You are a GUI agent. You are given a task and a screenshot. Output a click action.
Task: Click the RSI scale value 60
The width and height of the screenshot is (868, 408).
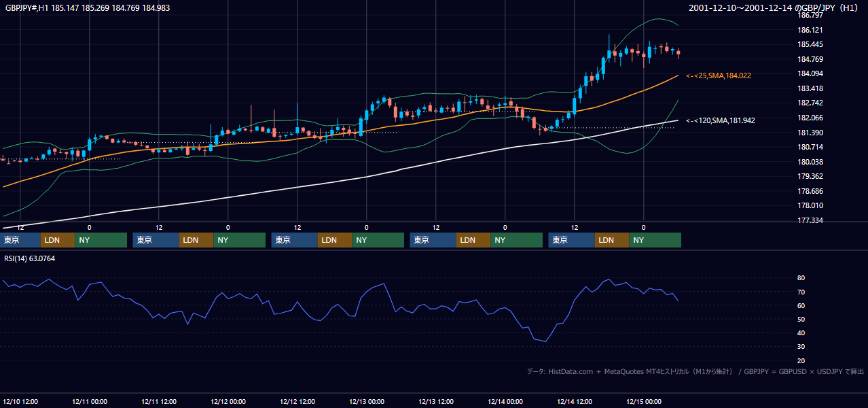[801, 305]
